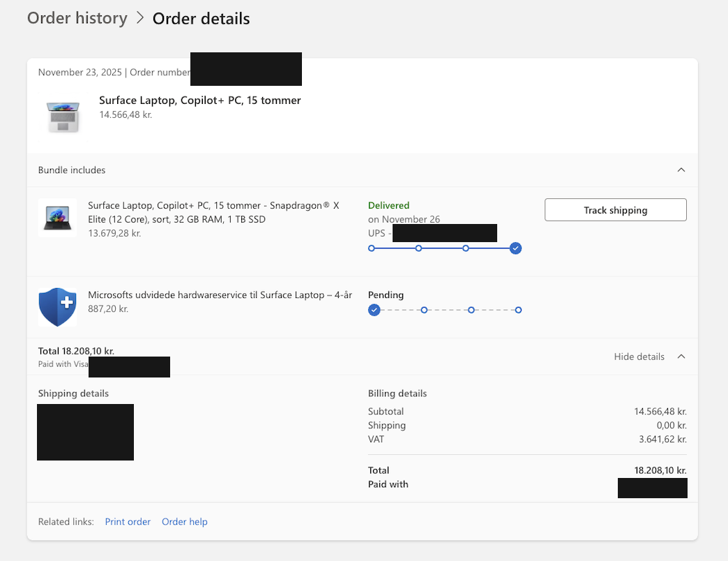728x561 pixels.
Task: Click the November 23, 2025 order date
Action: [80, 73]
